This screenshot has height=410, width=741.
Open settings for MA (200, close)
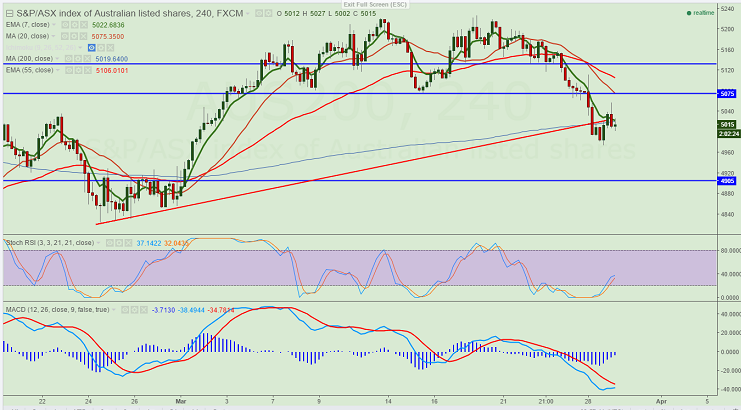(x=78, y=59)
